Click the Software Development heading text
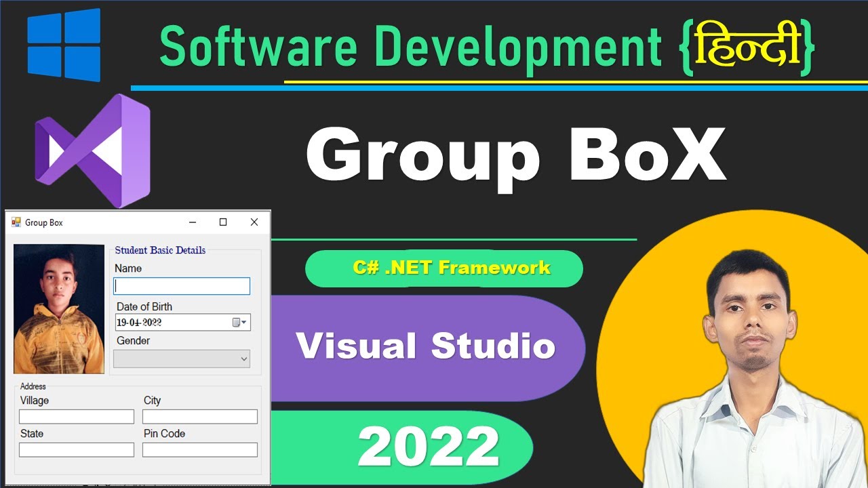 coord(411,48)
